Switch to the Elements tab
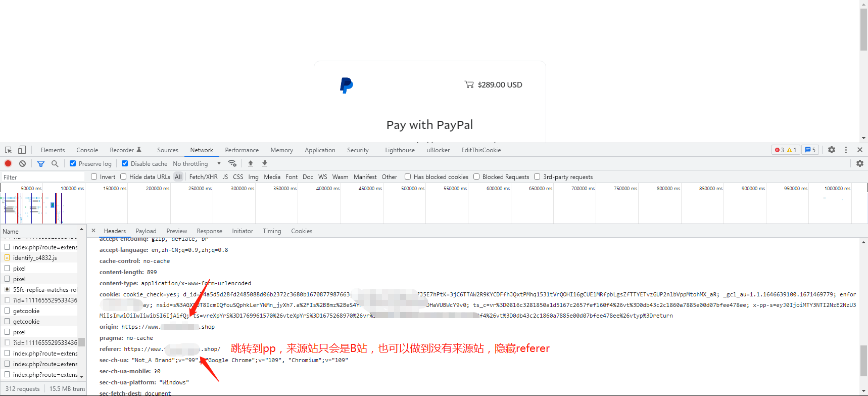Viewport: 868px width, 396px height. 53,150
